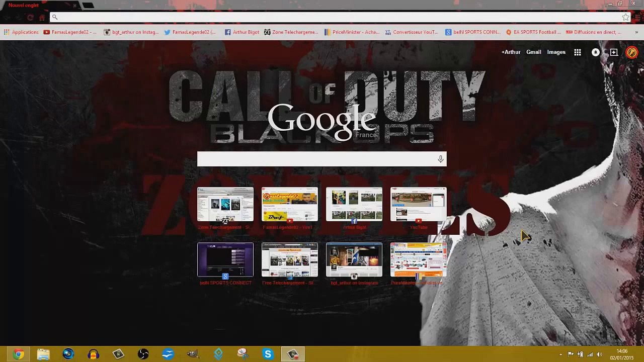Open the blue camera lens app in taskbar
644x362 pixels.
68,354
